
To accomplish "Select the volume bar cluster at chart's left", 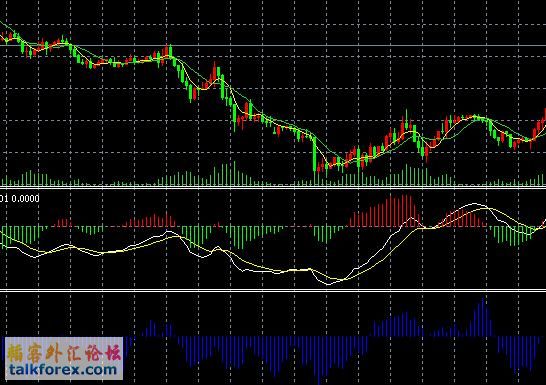I will pyautogui.click(x=31, y=178).
